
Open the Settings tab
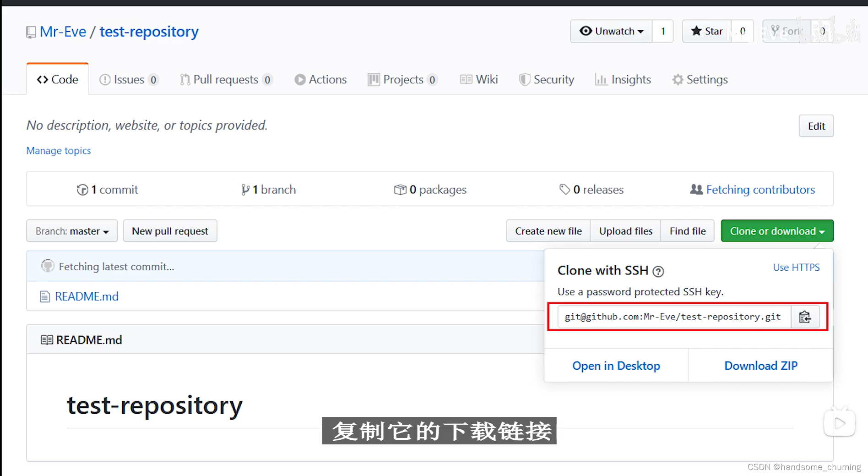tap(700, 80)
